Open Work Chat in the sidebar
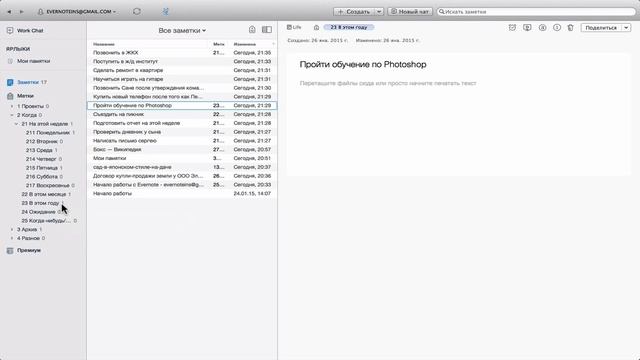Image resolution: width=640 pixels, height=360 pixels. point(30,31)
